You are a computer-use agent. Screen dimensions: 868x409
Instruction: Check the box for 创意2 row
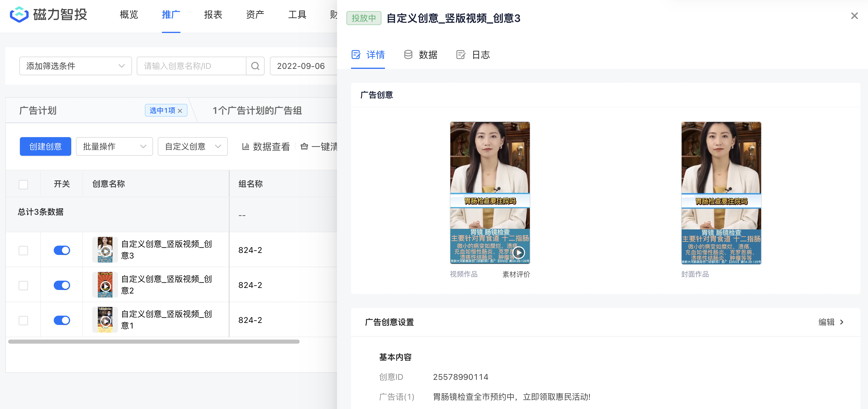coord(23,286)
